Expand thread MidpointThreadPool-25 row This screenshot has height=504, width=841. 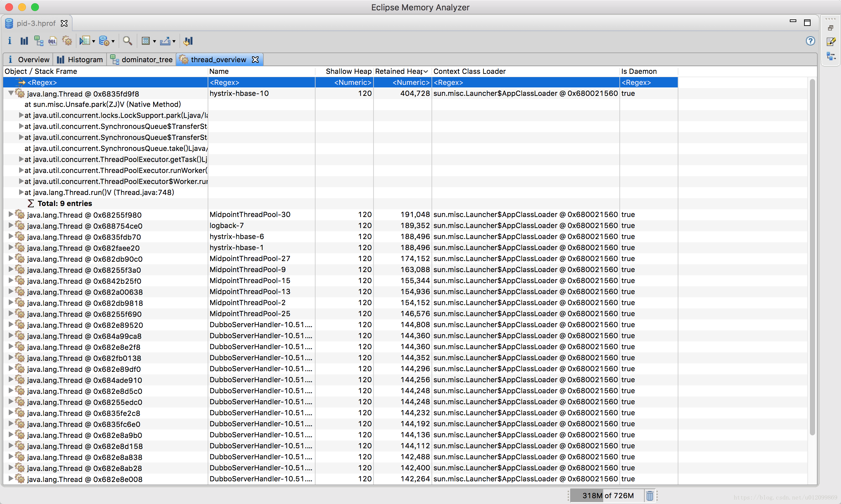pos(11,314)
